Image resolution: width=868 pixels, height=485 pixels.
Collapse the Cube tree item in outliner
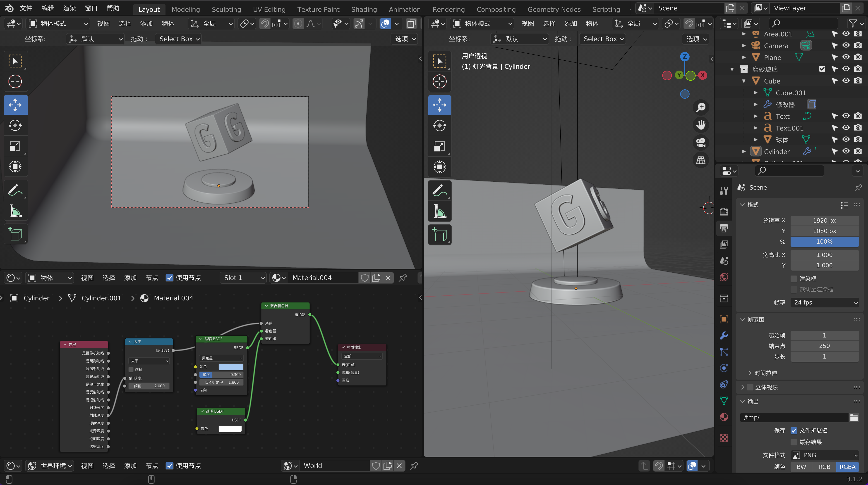coord(744,81)
